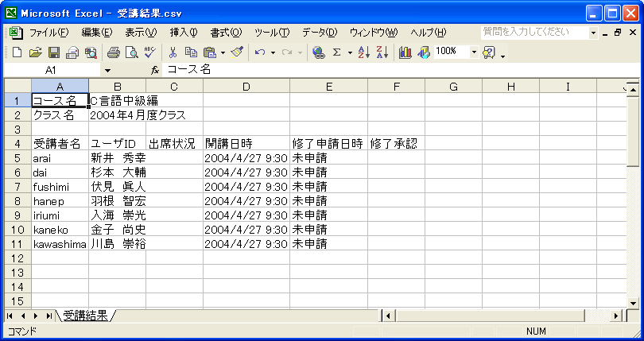This screenshot has height=341, width=644.
Task: Click the fx Insert Function button
Action: point(155,70)
